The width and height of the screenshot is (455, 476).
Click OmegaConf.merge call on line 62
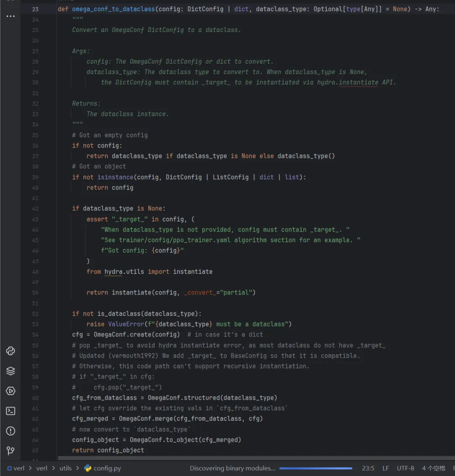pos(190,419)
